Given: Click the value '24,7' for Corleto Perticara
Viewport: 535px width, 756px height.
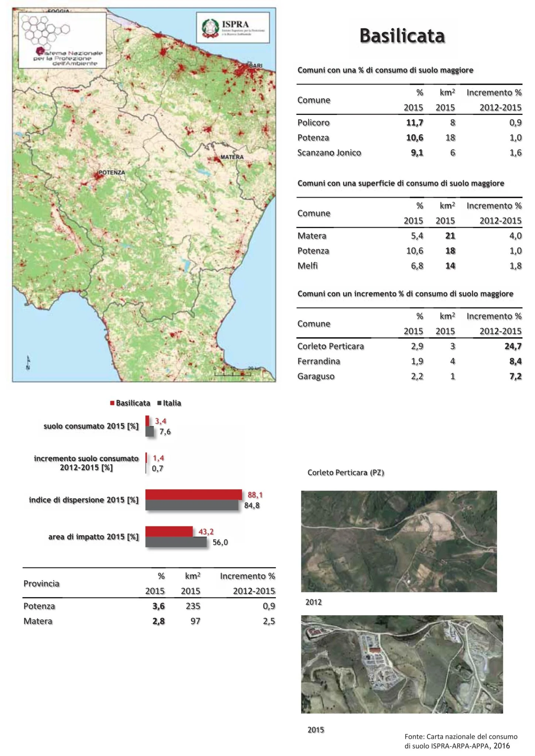Looking at the screenshot, I should (x=513, y=346).
